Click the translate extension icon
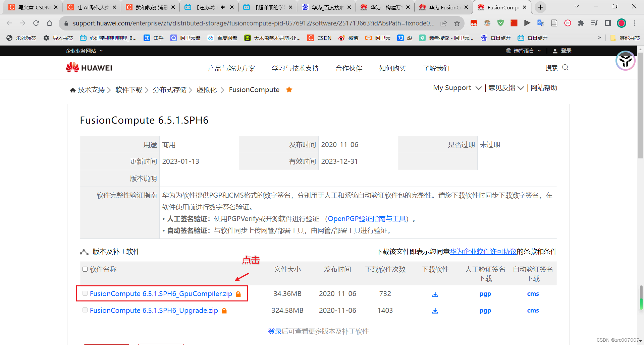 pyautogui.click(x=540, y=23)
